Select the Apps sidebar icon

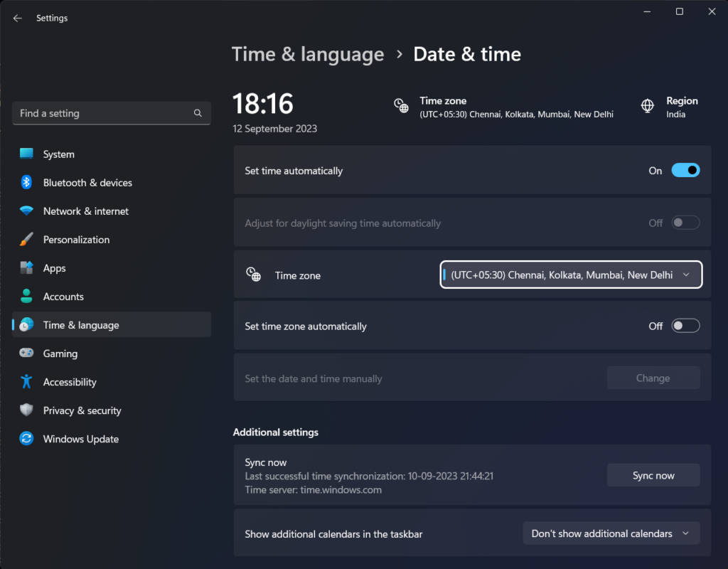coord(26,268)
